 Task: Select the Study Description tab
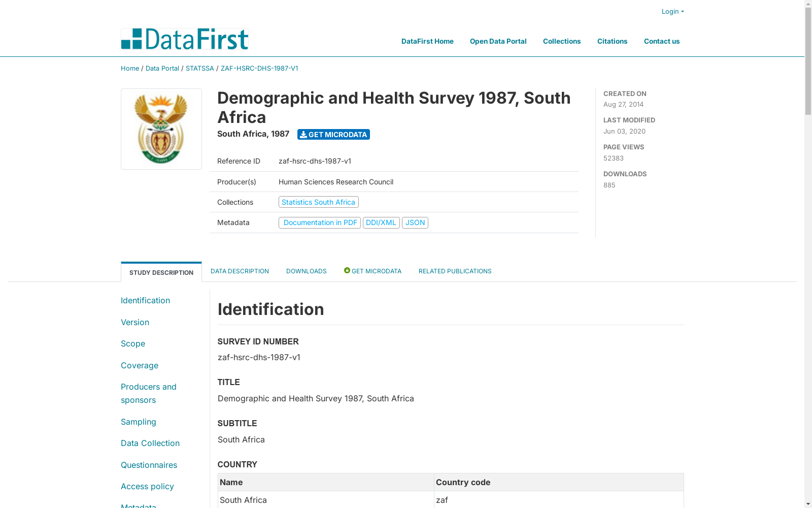pyautogui.click(x=161, y=272)
